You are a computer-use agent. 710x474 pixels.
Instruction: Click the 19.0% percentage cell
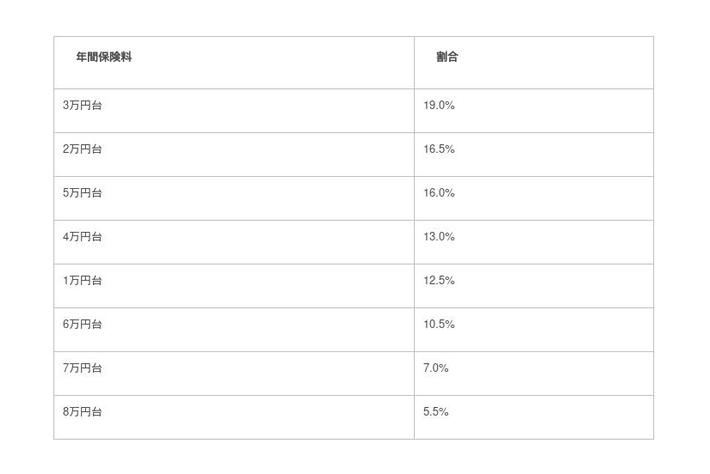439,105
